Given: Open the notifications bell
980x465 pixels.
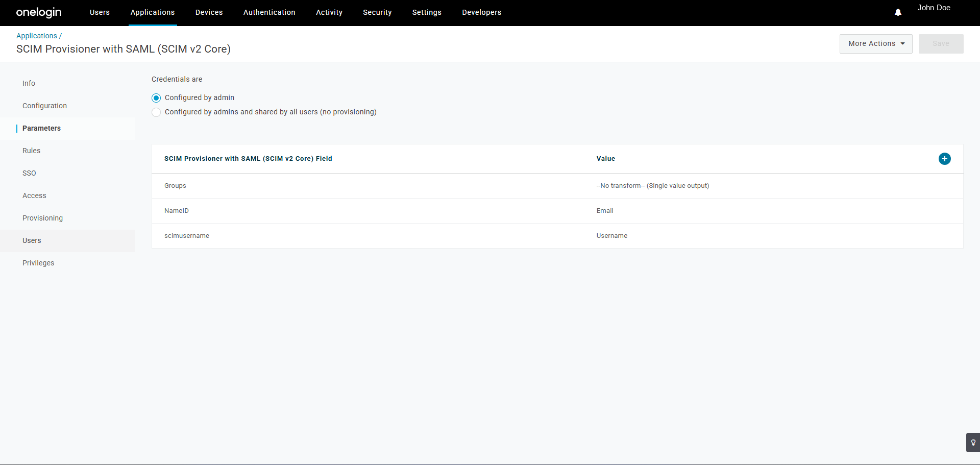Looking at the screenshot, I should click(x=898, y=12).
